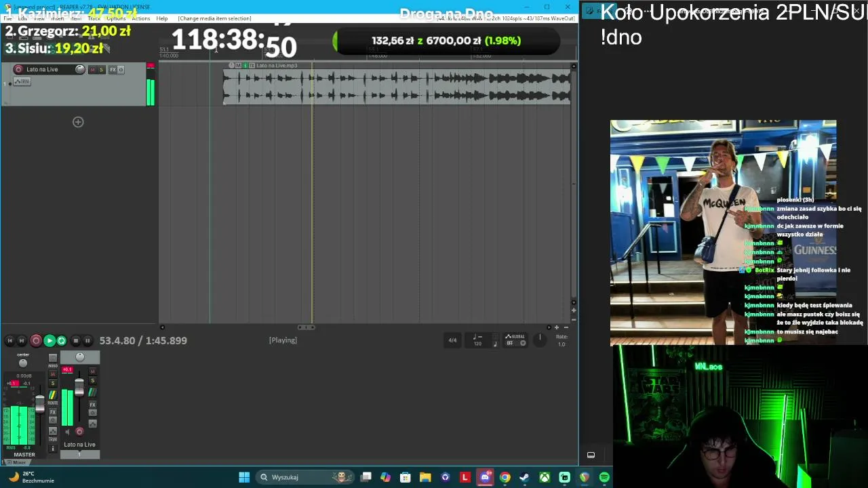Toggle the repeat loop button in transport
This screenshot has height=488, width=868.
(x=61, y=341)
